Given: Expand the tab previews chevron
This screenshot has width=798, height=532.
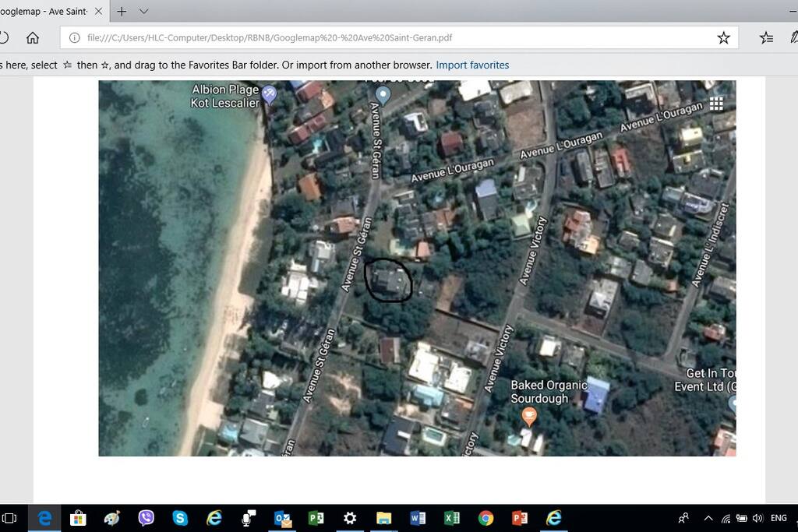Looking at the screenshot, I should (144, 11).
